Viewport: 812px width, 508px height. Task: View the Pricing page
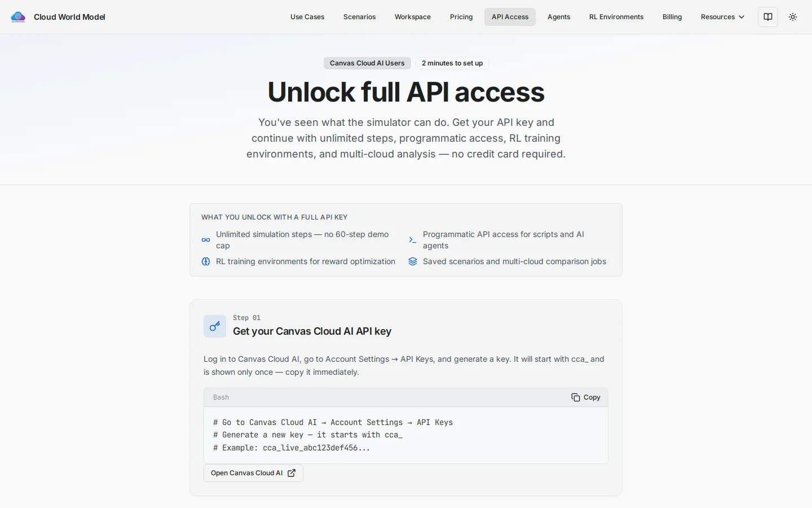tap(461, 17)
